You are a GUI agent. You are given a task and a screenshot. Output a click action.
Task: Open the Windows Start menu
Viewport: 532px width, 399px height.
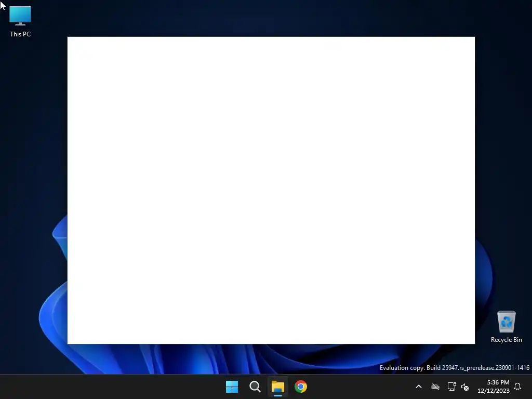pos(232,387)
